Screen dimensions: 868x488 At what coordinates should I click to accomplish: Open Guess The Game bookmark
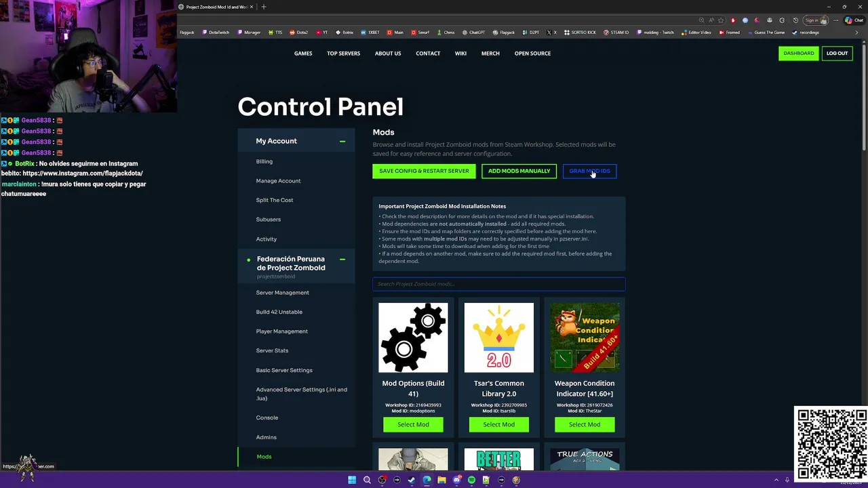tap(766, 33)
